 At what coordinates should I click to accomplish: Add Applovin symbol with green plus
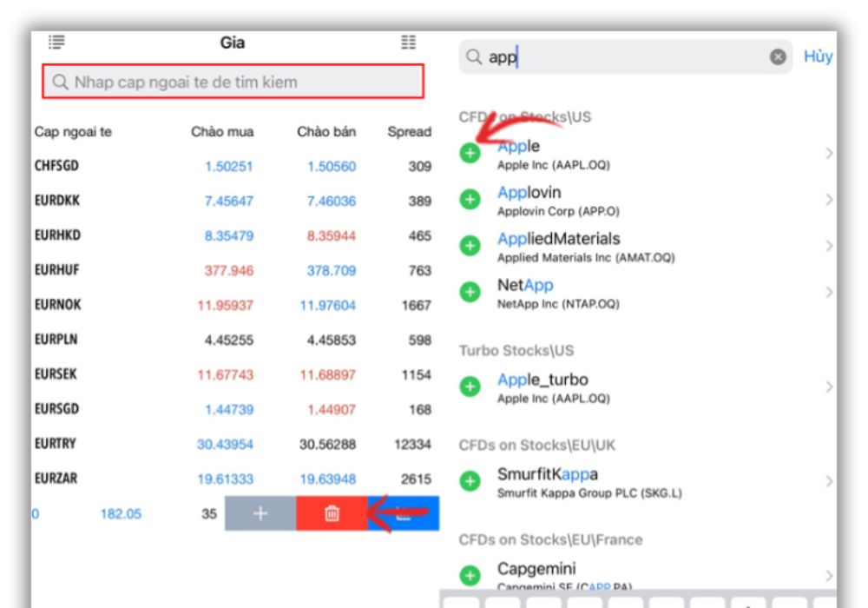coord(470,199)
